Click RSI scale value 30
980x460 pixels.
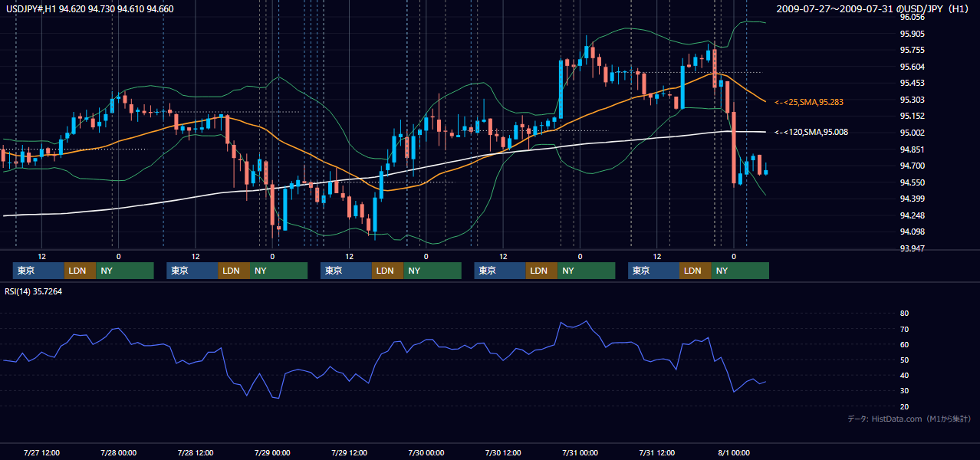coord(905,391)
